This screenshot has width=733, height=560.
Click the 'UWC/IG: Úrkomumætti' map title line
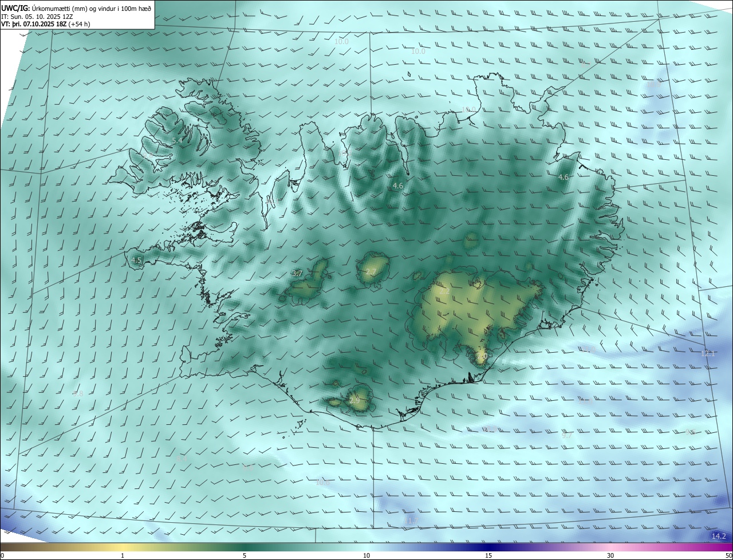tap(76, 8)
